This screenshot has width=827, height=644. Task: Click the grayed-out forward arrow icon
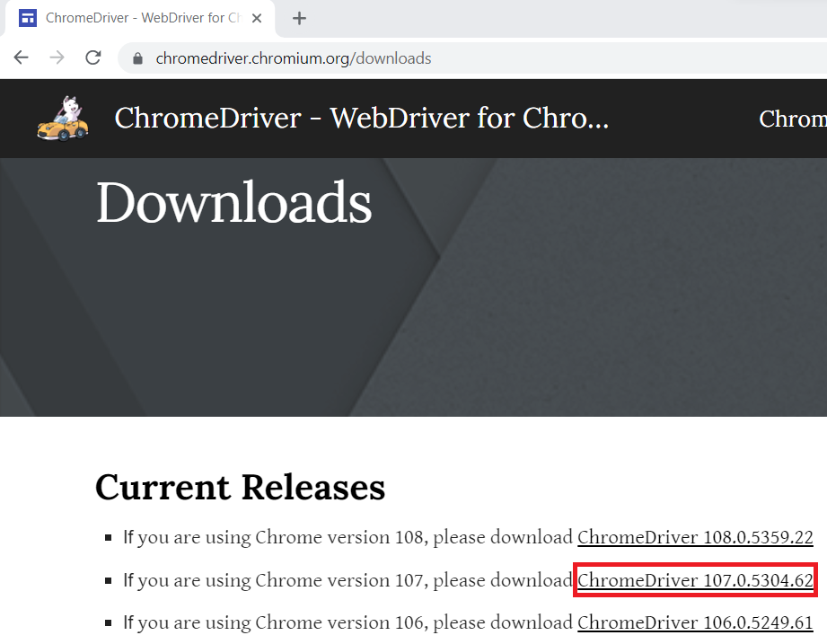(56, 57)
